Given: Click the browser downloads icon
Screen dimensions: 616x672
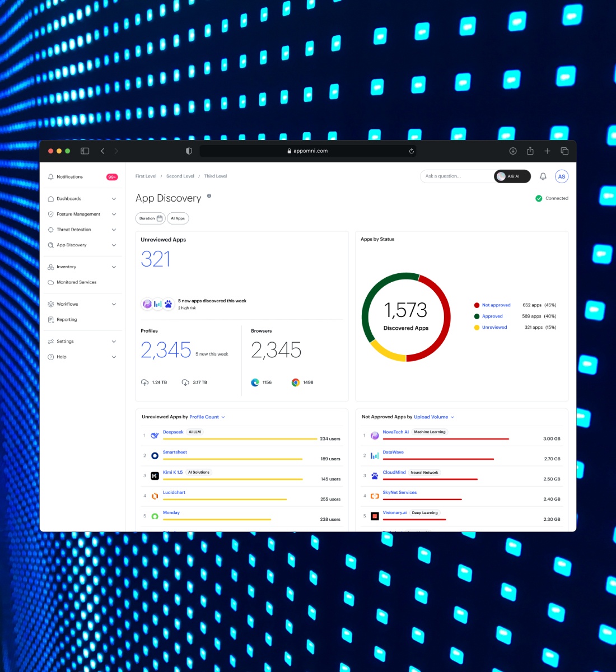Looking at the screenshot, I should [x=512, y=151].
